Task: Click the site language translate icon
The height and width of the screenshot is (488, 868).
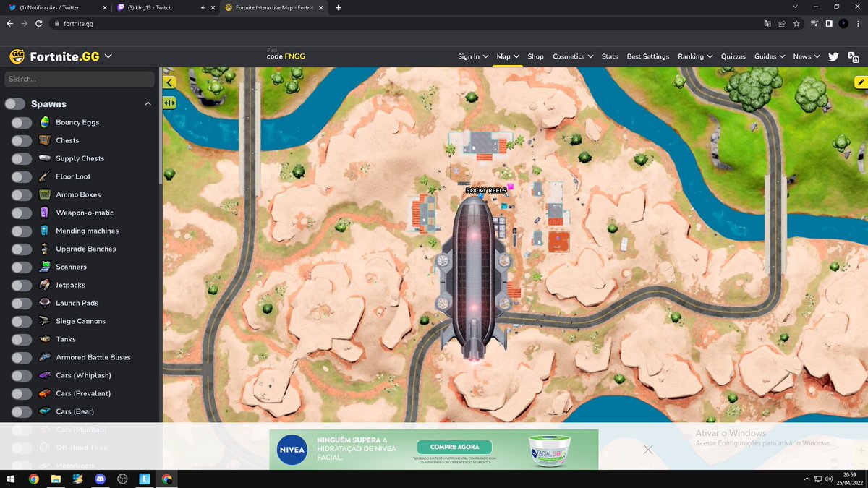Action: coord(854,57)
